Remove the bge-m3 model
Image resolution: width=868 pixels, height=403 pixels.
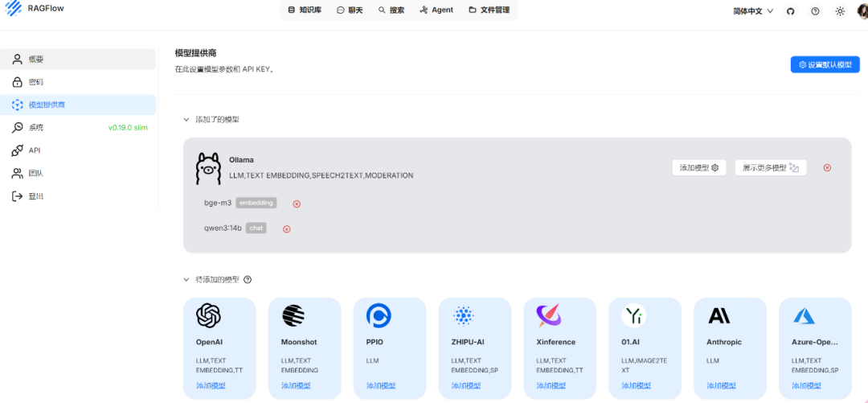[x=297, y=204]
